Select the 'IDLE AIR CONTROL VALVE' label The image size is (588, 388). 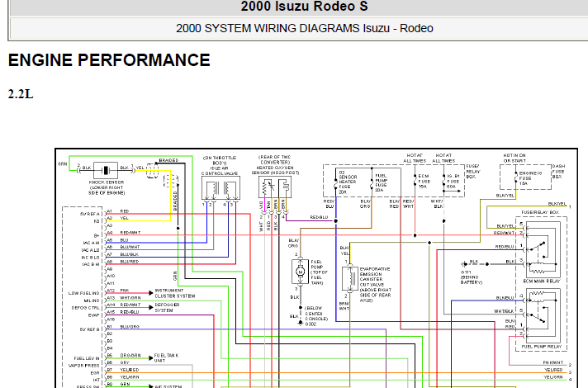(220, 171)
